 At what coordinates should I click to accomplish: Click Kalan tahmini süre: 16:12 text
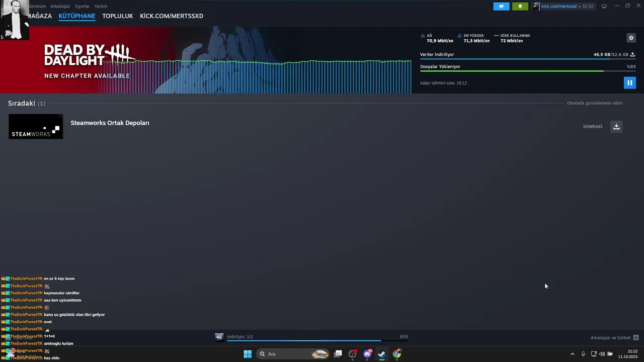tap(443, 83)
